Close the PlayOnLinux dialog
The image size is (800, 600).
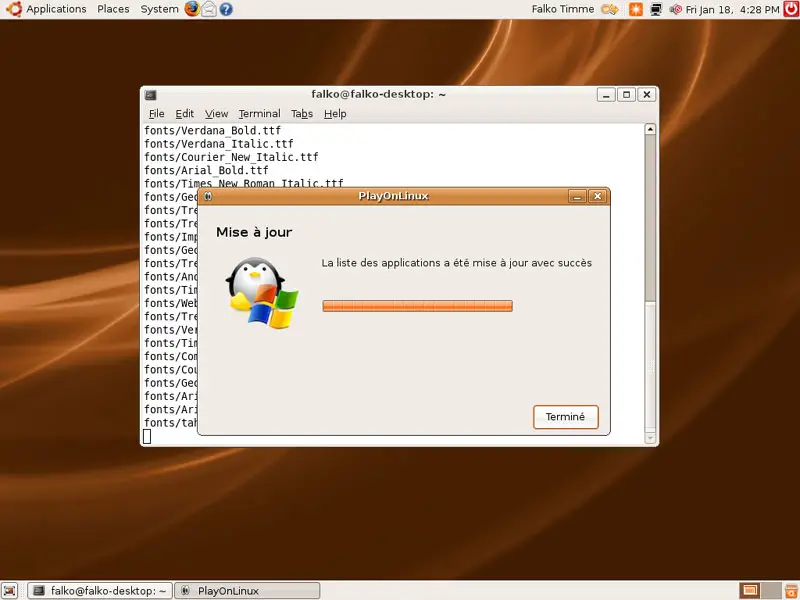coord(597,196)
